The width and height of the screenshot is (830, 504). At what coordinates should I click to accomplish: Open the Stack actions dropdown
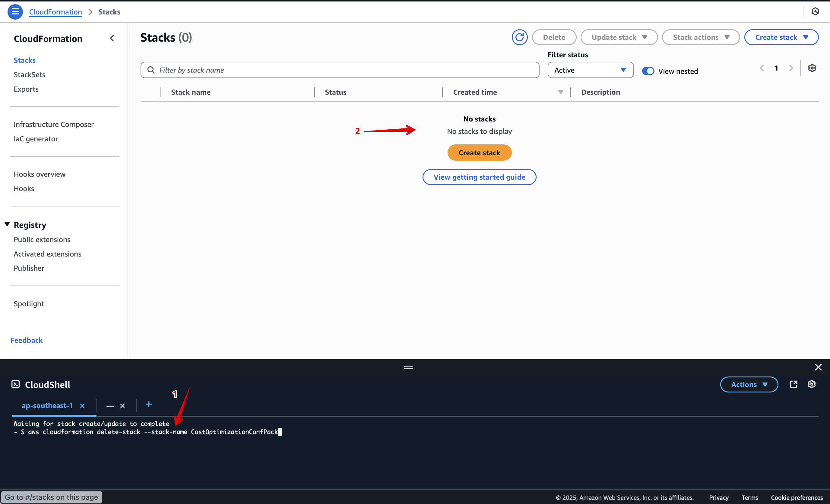point(701,37)
